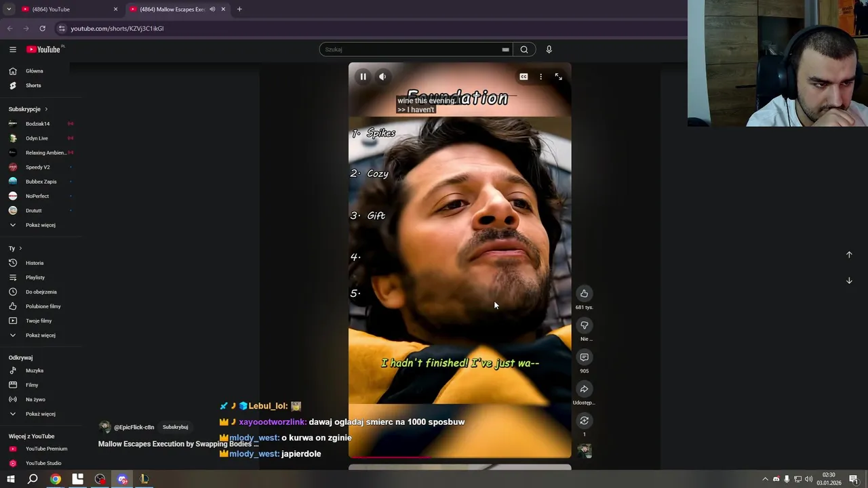Open Windows taskbar search

point(33,479)
